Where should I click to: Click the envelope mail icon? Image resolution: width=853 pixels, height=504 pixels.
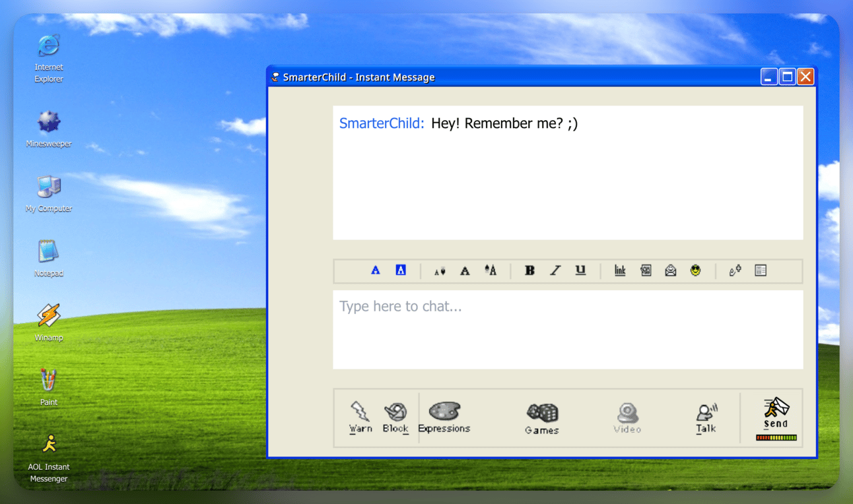pyautogui.click(x=671, y=270)
